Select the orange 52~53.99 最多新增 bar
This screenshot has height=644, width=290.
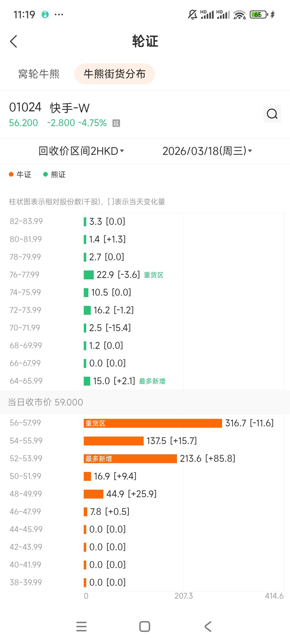point(130,459)
